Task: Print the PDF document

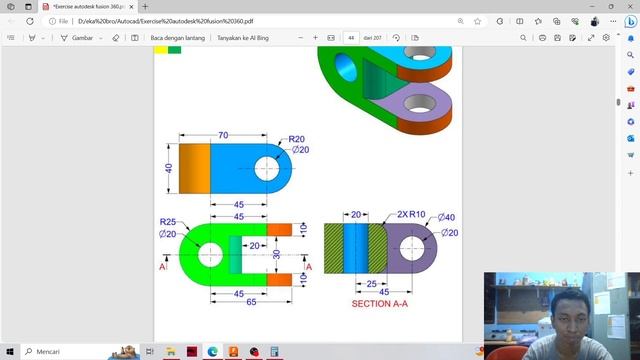Action: pos(542,38)
